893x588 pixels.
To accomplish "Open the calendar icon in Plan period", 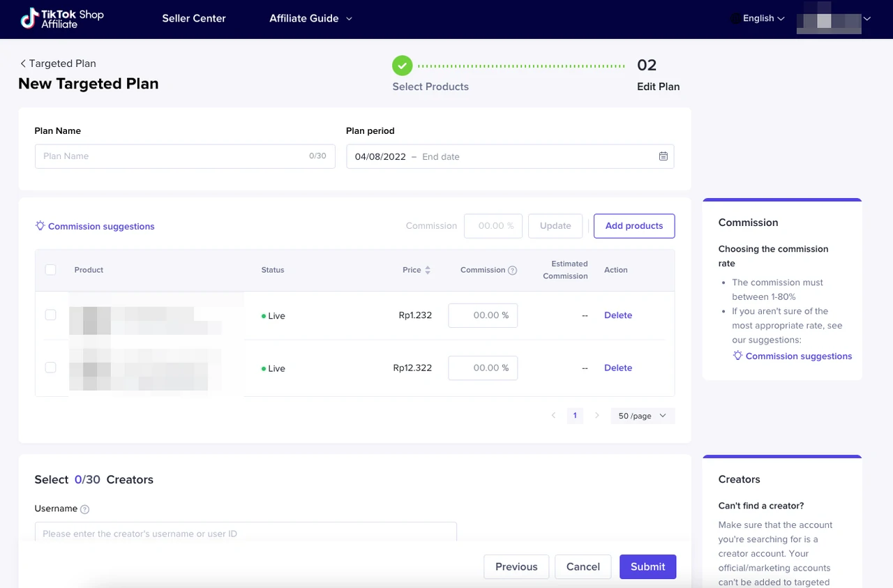I will 663,156.
